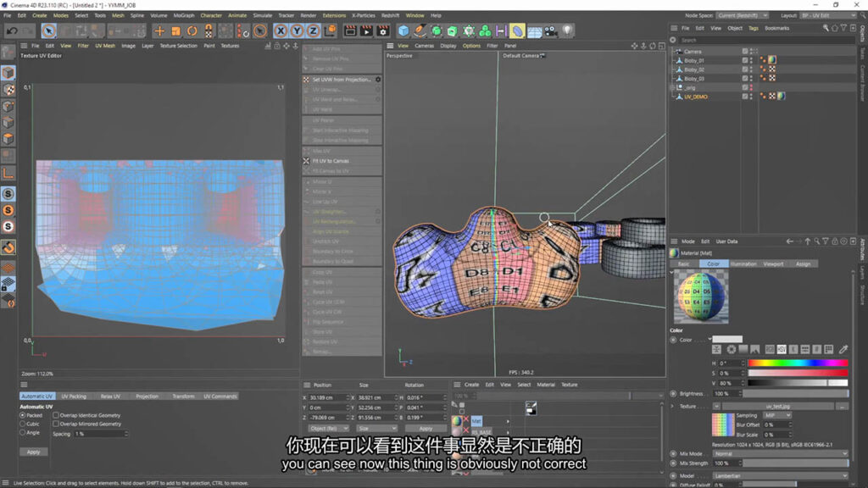Select the Cubic radio option

point(23,424)
